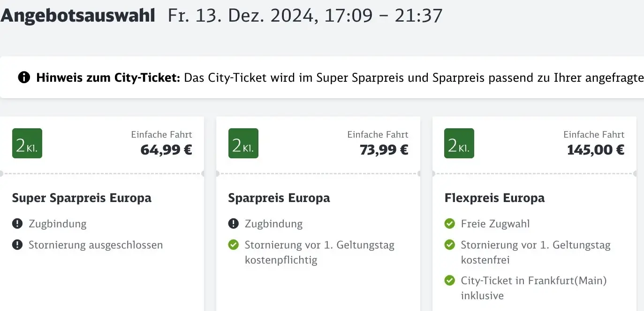Click the 73,99 € price
The height and width of the screenshot is (311, 644).
[384, 150]
